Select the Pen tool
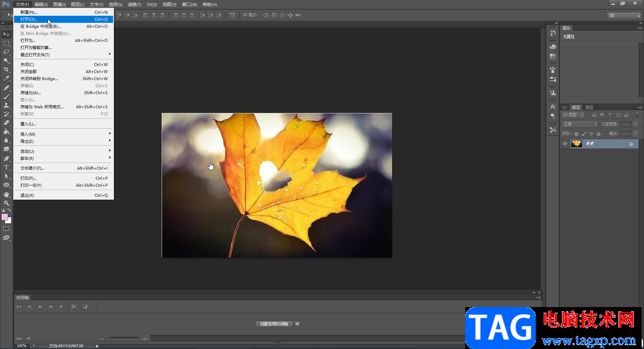The height and width of the screenshot is (349, 644). 6,159
